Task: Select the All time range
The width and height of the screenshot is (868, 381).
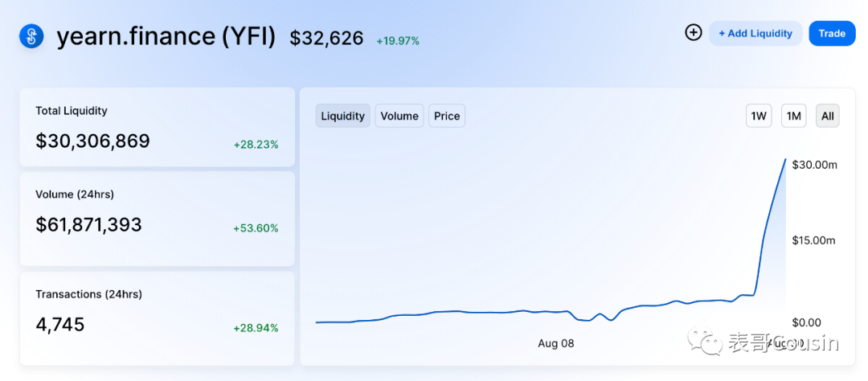Action: click(x=828, y=116)
